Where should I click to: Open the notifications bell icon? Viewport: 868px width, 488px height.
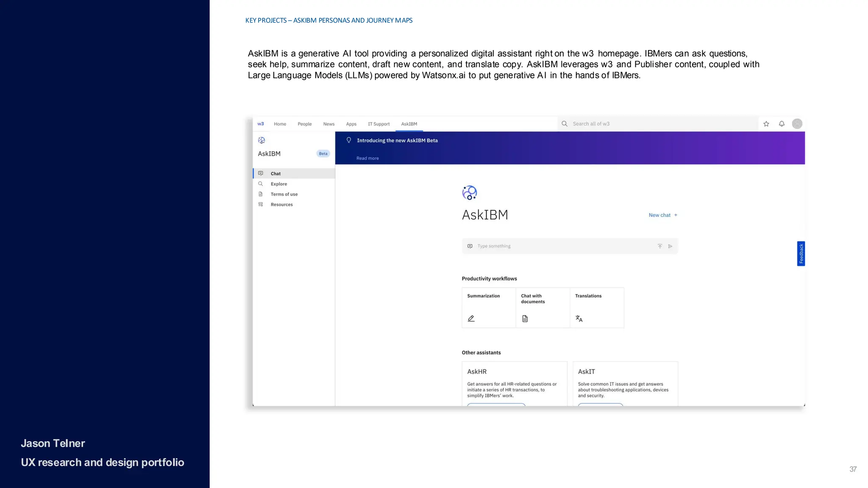(782, 124)
